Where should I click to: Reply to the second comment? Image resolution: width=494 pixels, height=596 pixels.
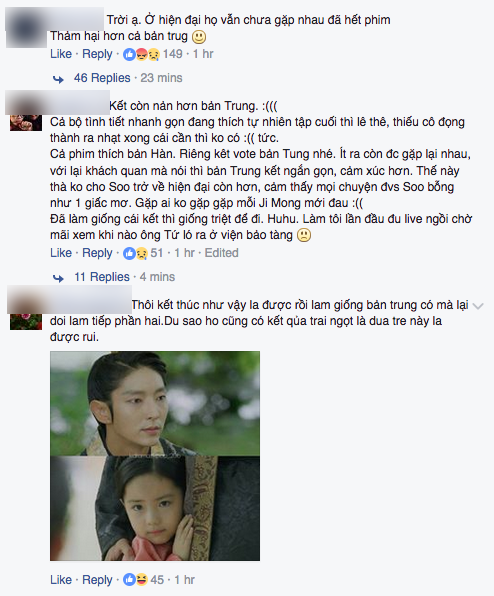click(97, 253)
